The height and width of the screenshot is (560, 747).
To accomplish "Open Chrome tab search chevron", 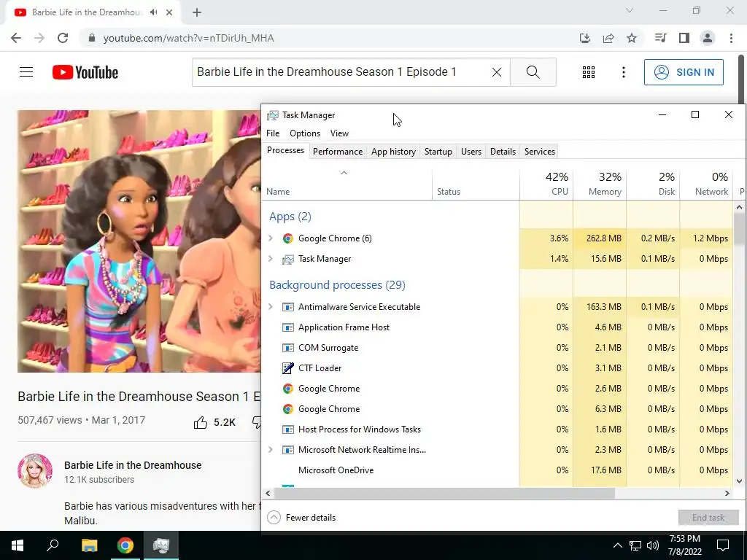I will (630, 10).
